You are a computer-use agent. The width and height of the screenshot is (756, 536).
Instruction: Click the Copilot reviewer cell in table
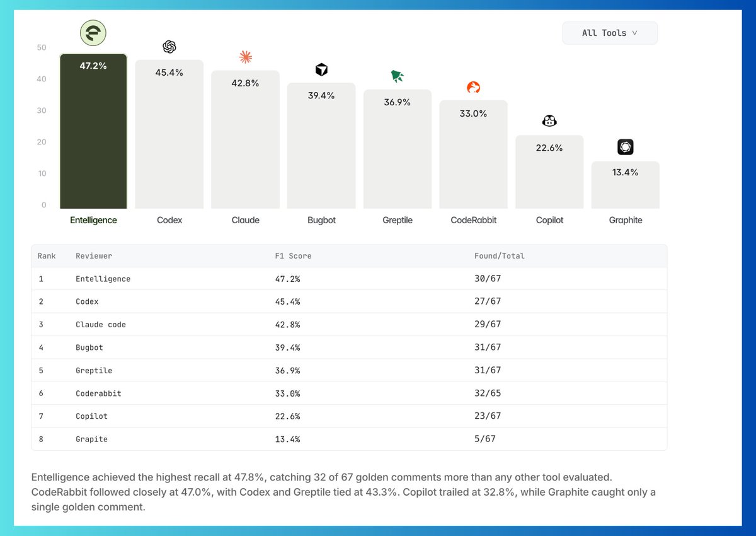91,416
